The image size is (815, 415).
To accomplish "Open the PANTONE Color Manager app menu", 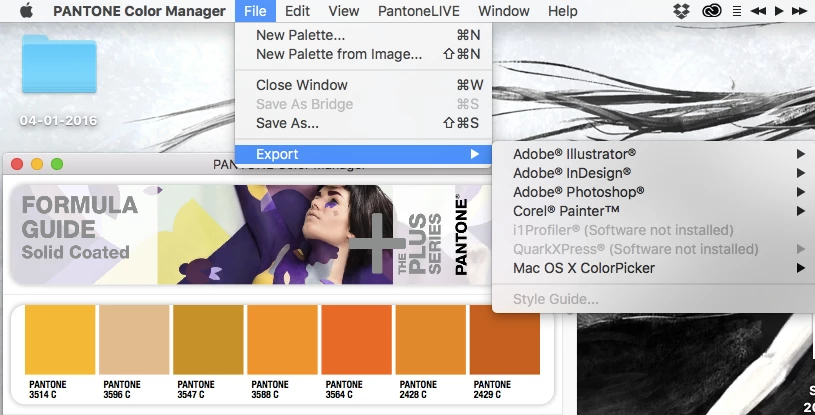I will pyautogui.click(x=139, y=11).
